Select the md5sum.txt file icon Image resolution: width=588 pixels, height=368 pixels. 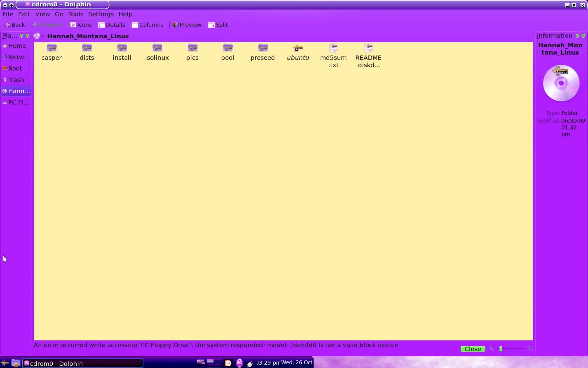(x=333, y=48)
